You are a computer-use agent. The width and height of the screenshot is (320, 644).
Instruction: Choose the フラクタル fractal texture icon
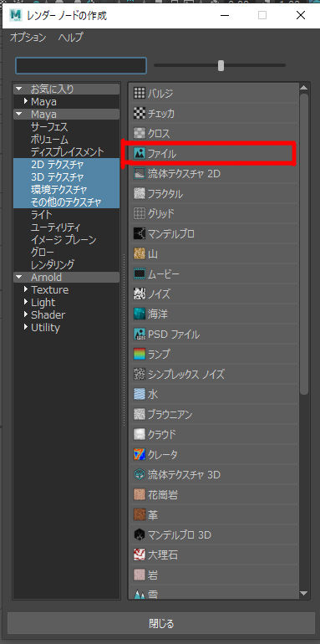pyautogui.click(x=140, y=194)
